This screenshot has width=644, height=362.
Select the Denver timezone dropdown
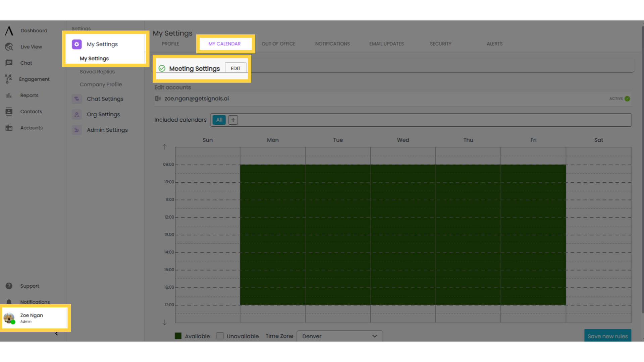pyautogui.click(x=339, y=336)
